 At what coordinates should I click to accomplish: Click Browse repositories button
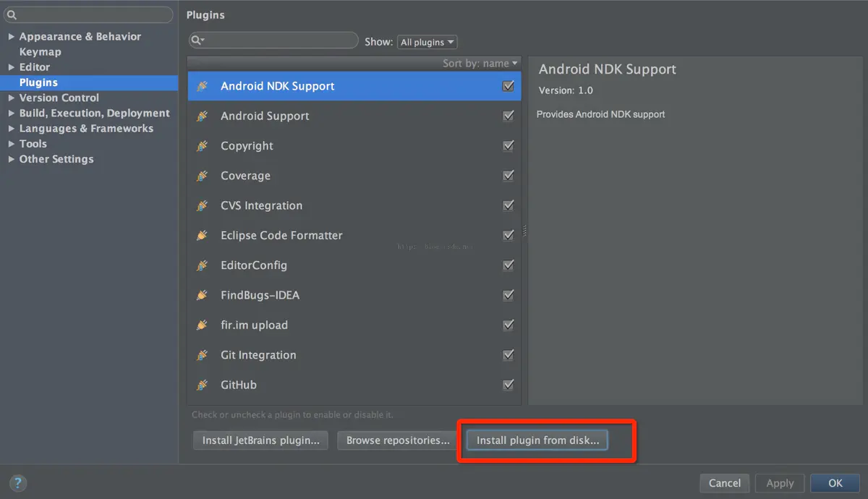[x=398, y=440]
